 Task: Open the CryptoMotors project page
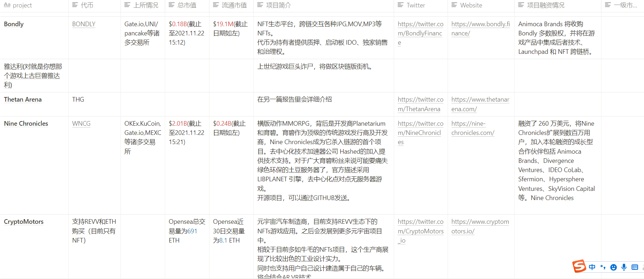(24, 222)
